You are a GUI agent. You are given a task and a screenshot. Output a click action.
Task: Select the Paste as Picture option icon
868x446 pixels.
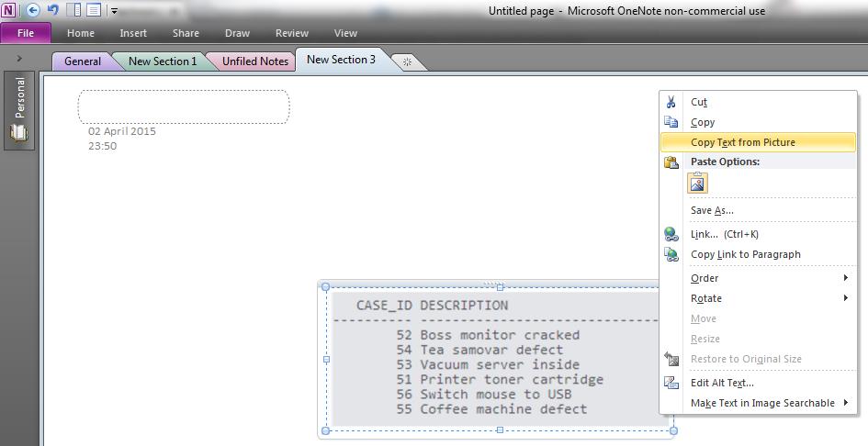coord(698,184)
